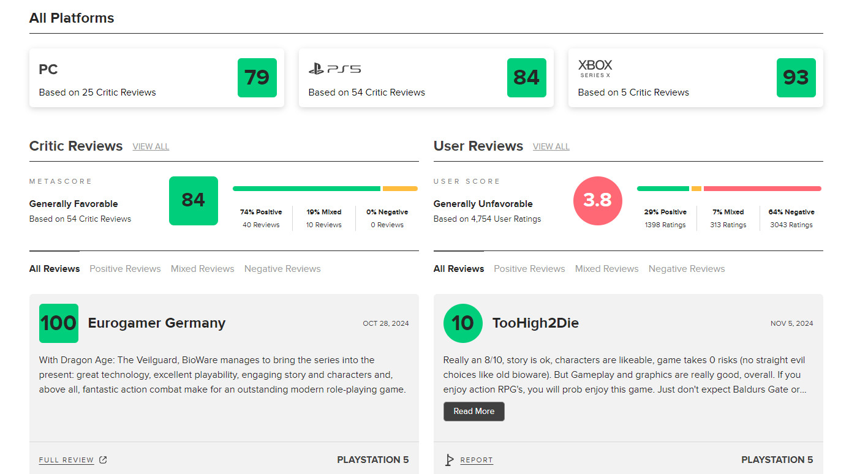Click Based on 25 Critic Reviews text
This screenshot has height=474, width=868.
click(x=97, y=92)
